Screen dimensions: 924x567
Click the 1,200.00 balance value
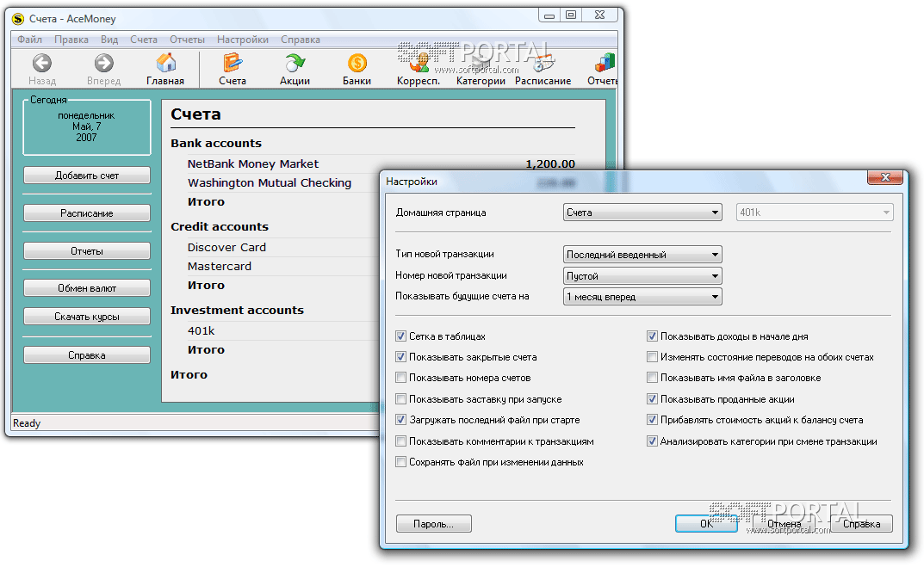coord(550,163)
